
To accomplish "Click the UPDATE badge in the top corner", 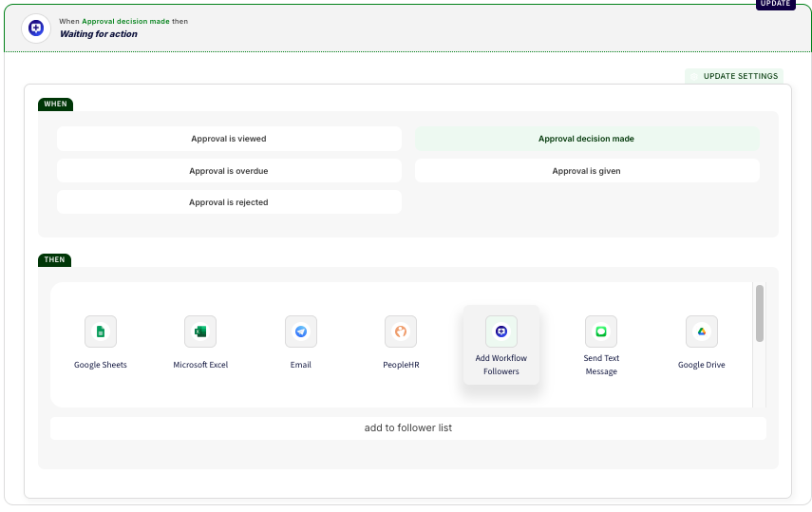I will (775, 4).
